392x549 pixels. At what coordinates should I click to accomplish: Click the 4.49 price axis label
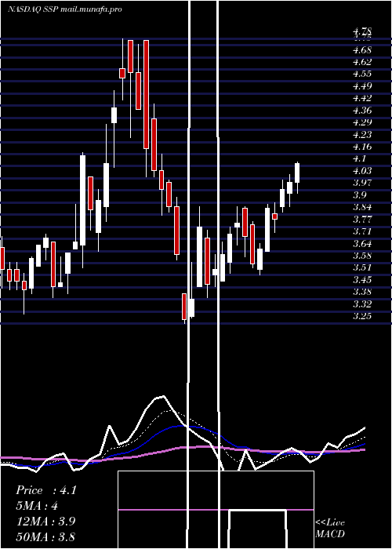coord(362,86)
